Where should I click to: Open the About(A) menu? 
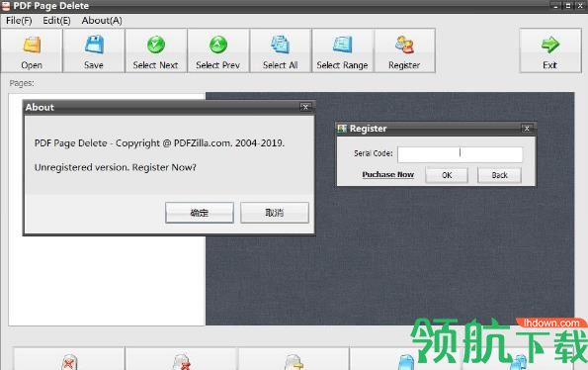[102, 21]
